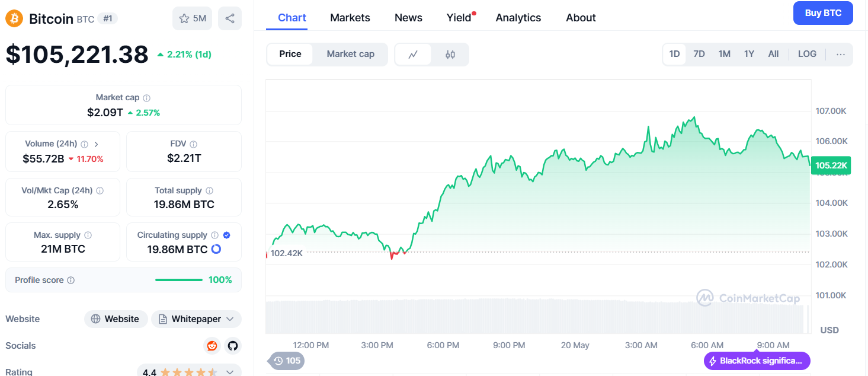Screen dimensions: 868x376
Task: Open the share icon button
Action: (x=230, y=18)
